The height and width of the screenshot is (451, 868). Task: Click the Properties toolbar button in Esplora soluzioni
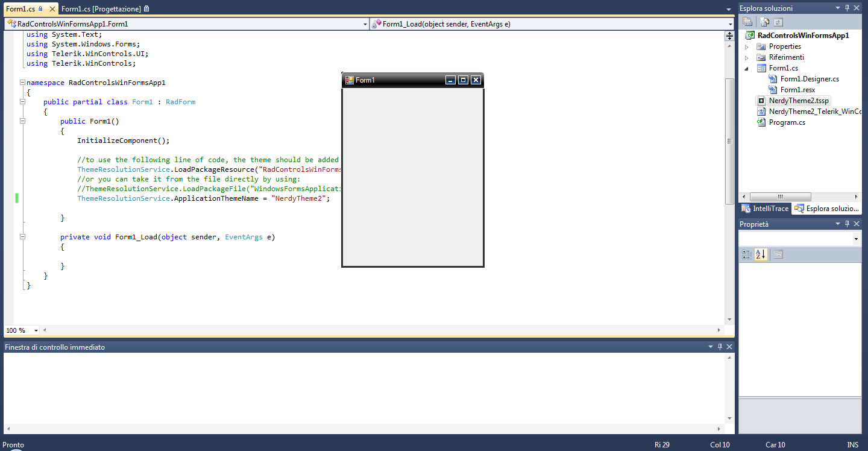point(747,22)
